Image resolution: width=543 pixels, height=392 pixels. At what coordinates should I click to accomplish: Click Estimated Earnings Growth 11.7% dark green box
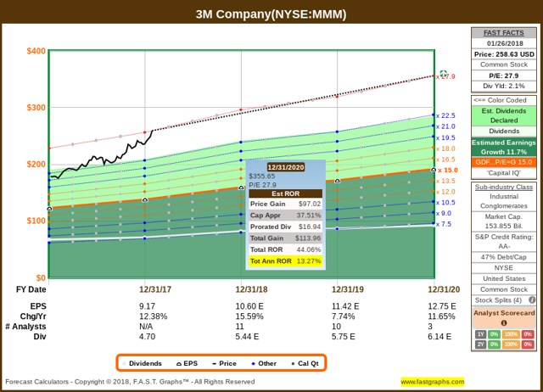point(503,147)
